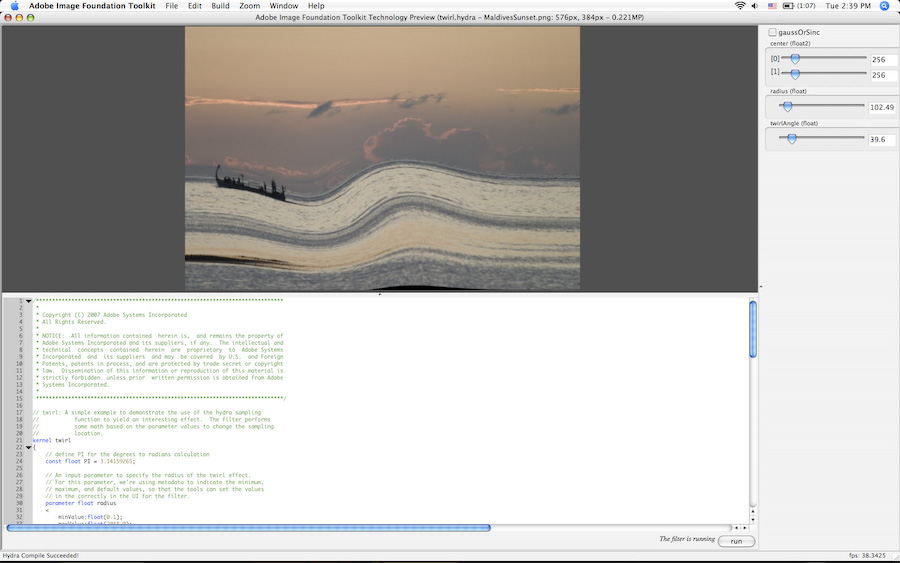
Task: Click the horizontal scroll-right arrow
Action: tap(742, 527)
